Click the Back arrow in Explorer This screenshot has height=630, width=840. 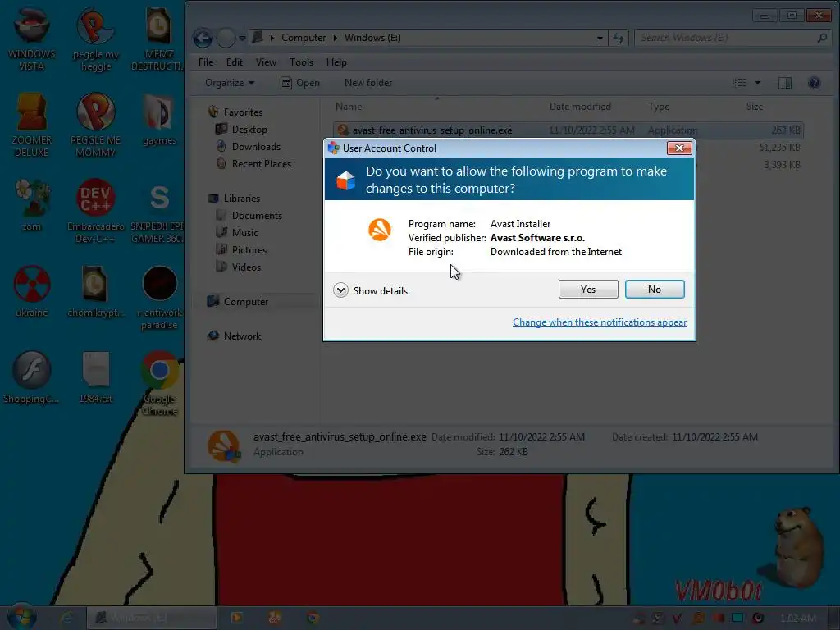203,38
